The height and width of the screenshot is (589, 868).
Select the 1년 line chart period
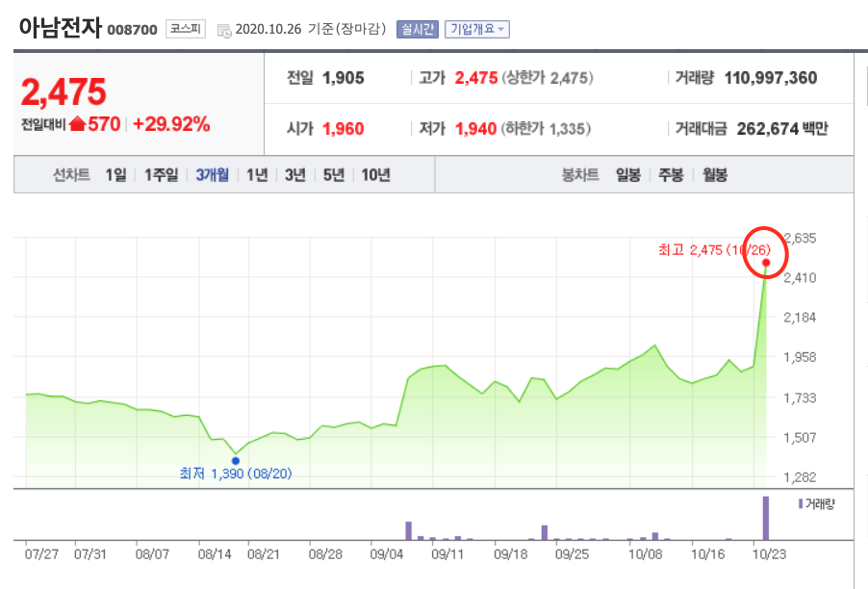257,175
